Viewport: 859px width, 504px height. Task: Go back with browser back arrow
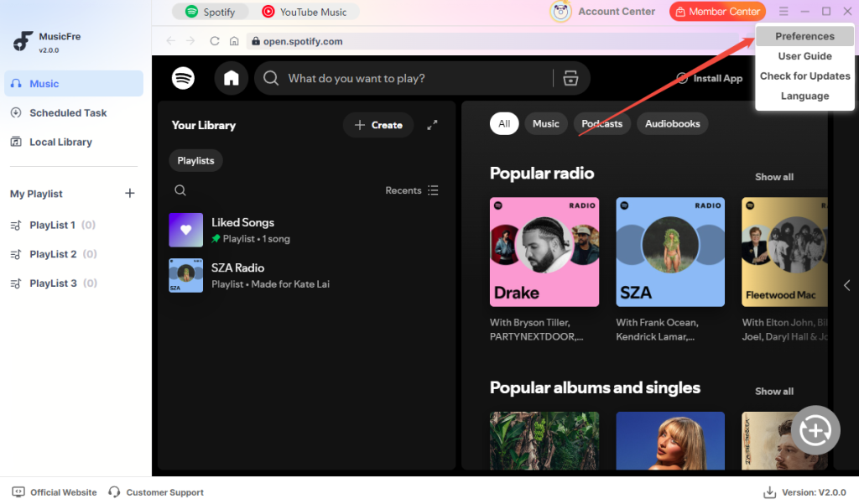(171, 41)
